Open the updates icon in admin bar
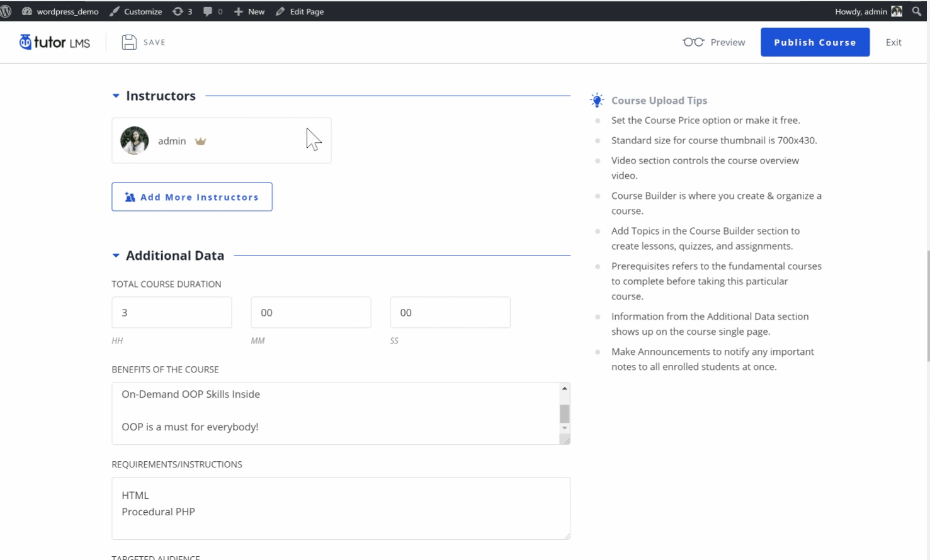 pos(178,11)
